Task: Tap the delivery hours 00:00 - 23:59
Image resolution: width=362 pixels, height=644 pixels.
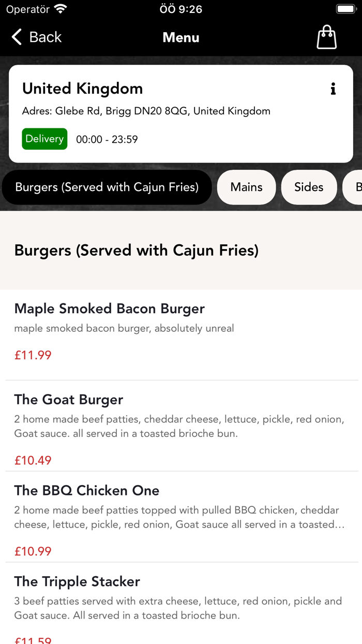Action: 107,139
